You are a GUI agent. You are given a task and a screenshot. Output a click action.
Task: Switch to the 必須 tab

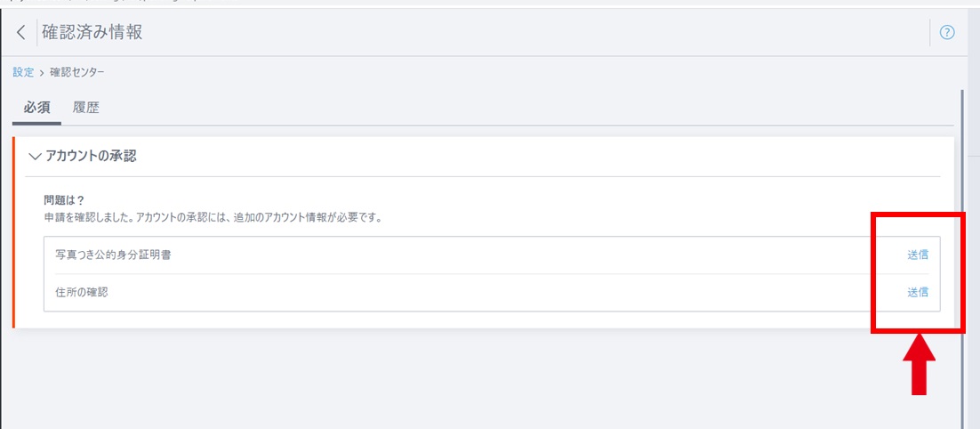[x=36, y=109]
